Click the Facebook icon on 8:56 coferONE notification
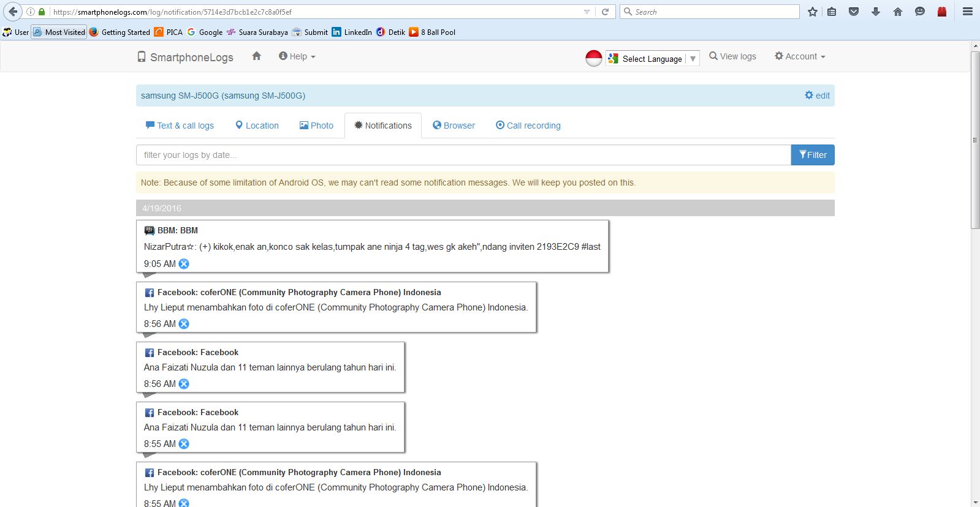The image size is (980, 507). tap(149, 293)
